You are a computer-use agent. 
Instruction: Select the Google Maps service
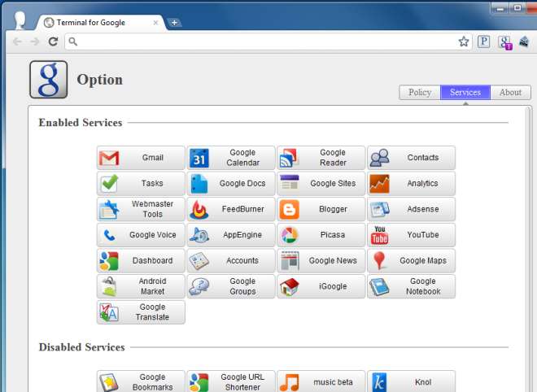pyautogui.click(x=412, y=261)
